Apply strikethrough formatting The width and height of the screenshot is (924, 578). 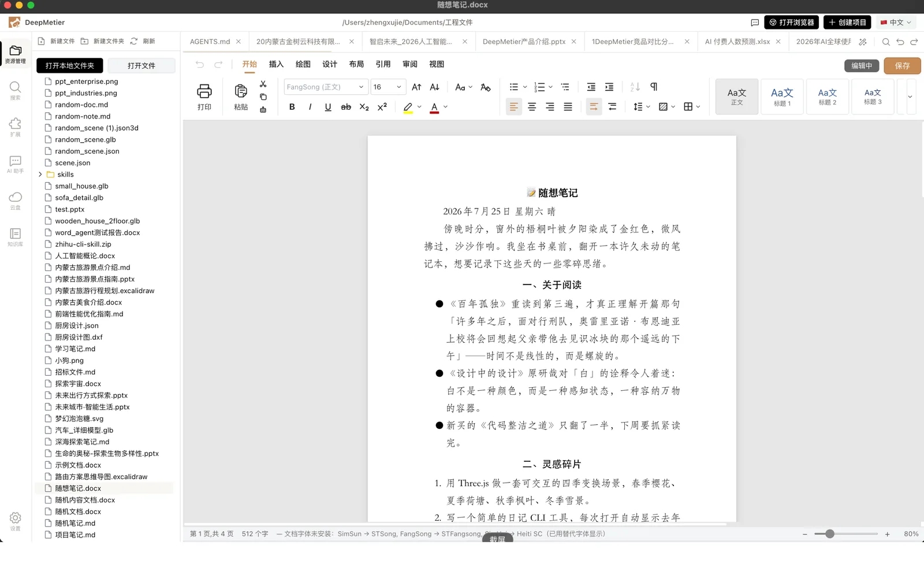346,107
